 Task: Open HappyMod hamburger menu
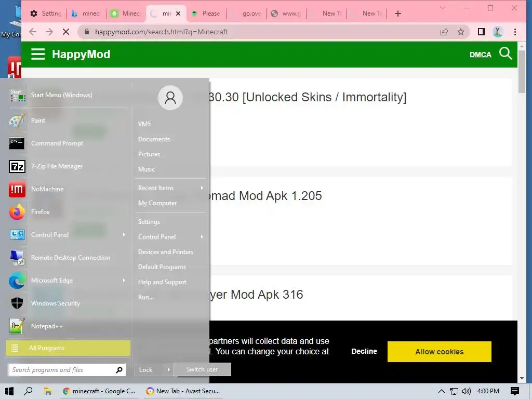point(38,54)
